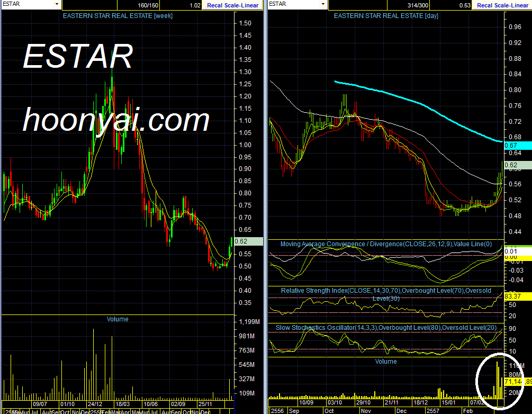Open the ESTAR symbol dropdown in daily chart

[x=323, y=4]
